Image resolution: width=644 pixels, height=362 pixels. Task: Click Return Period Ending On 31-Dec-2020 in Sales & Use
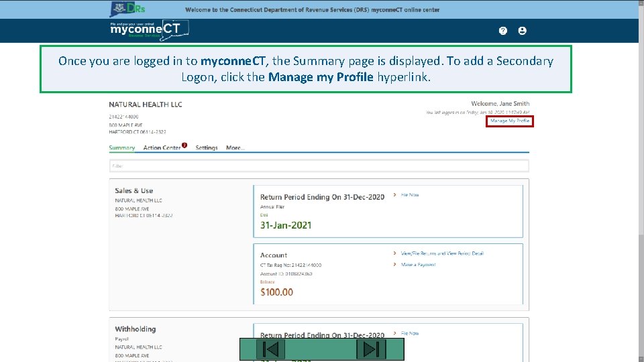click(323, 197)
